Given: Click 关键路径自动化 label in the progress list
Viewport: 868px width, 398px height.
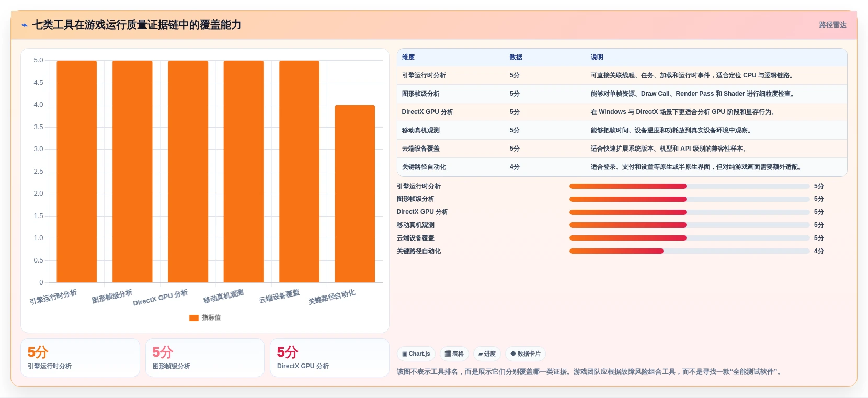Looking at the screenshot, I should 418,251.
